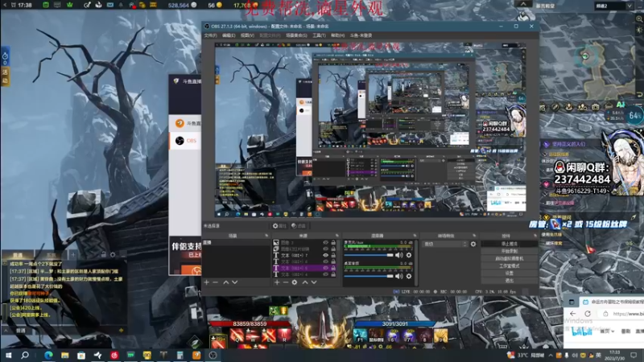Viewport: 644px width, 362px height.
Task: Move scene down in the scenes panel
Action: pyautogui.click(x=235, y=282)
